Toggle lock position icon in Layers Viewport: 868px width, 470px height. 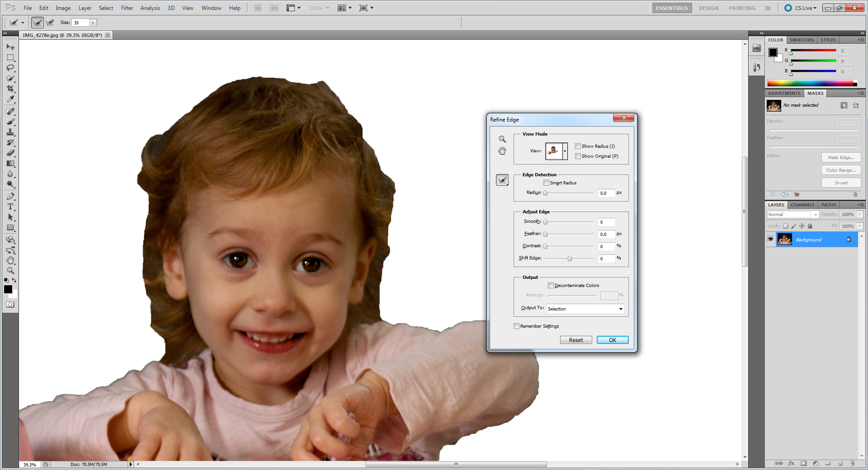click(x=802, y=226)
